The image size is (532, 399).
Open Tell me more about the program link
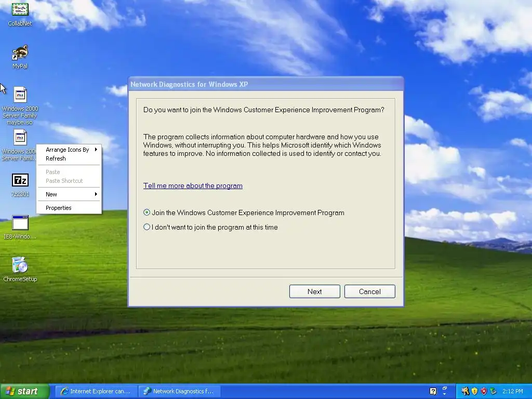tap(193, 185)
